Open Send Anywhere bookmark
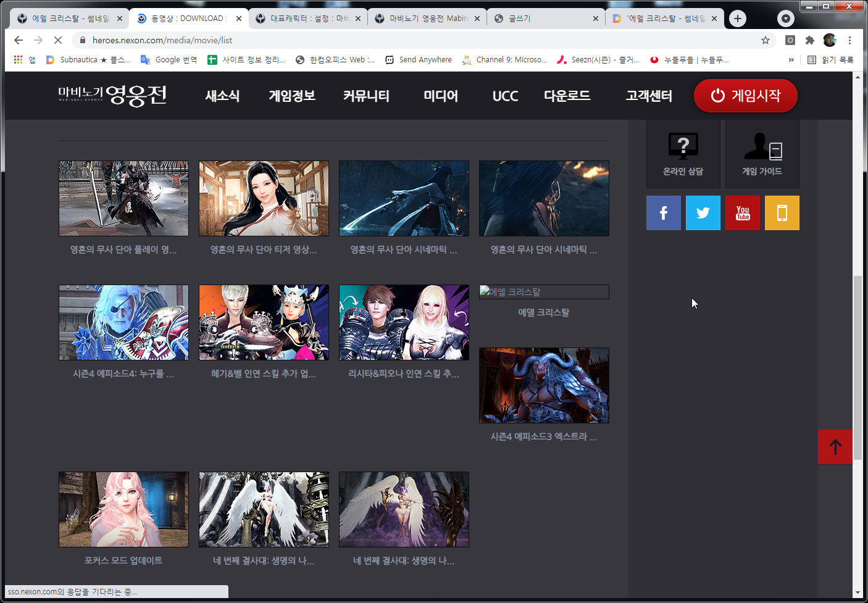This screenshot has height=603, width=868. pos(419,60)
